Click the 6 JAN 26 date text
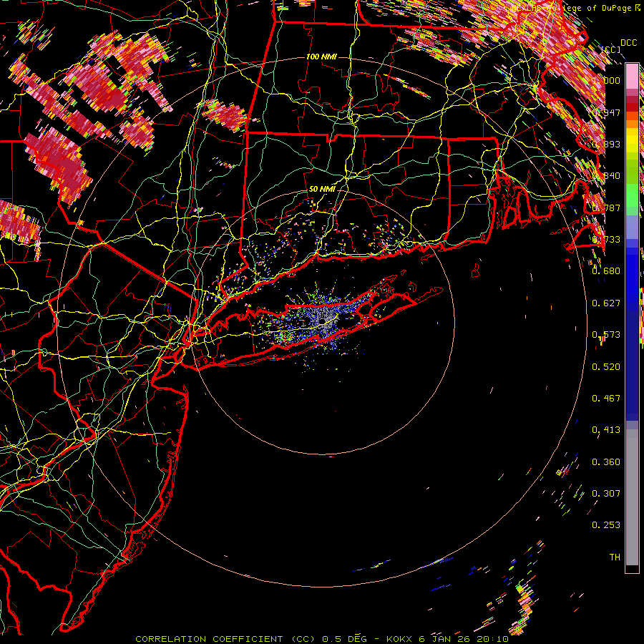 445,639
